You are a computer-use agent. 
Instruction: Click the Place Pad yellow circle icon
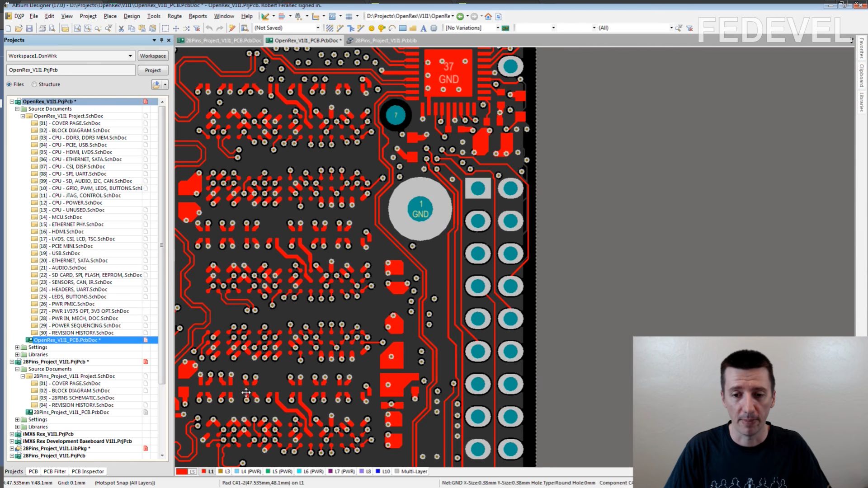(x=372, y=28)
